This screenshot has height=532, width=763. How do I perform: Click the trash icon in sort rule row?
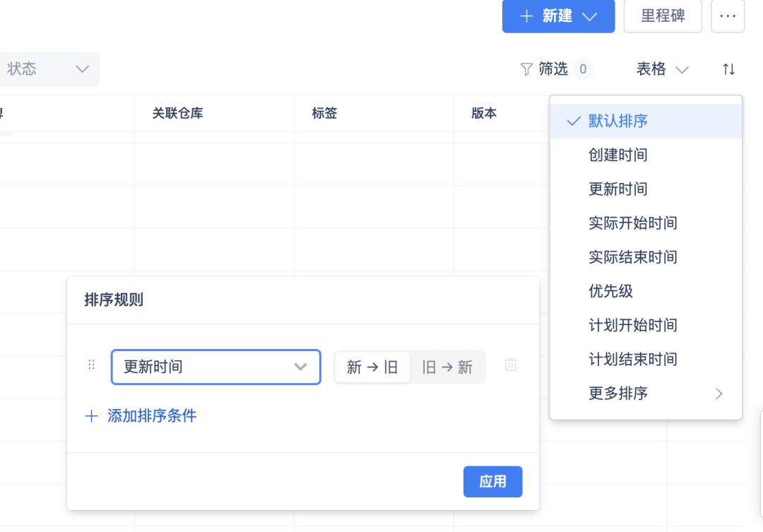[x=511, y=365]
